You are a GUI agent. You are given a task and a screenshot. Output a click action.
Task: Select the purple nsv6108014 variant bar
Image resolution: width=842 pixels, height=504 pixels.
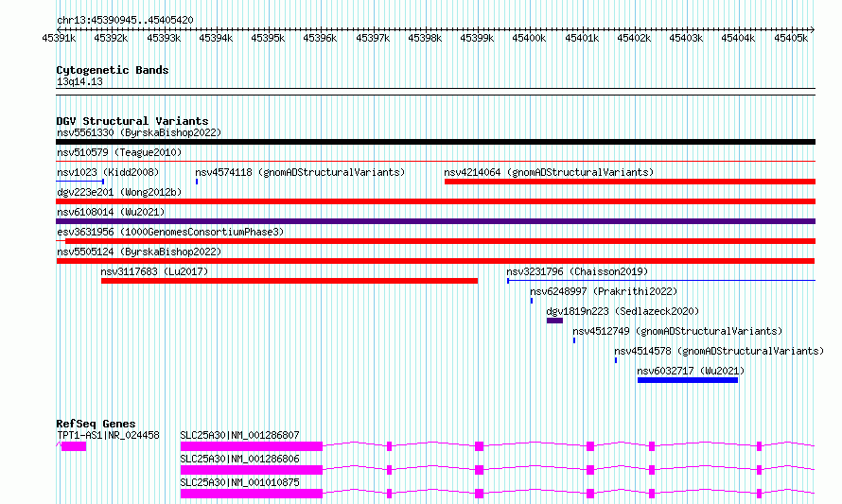coord(435,221)
